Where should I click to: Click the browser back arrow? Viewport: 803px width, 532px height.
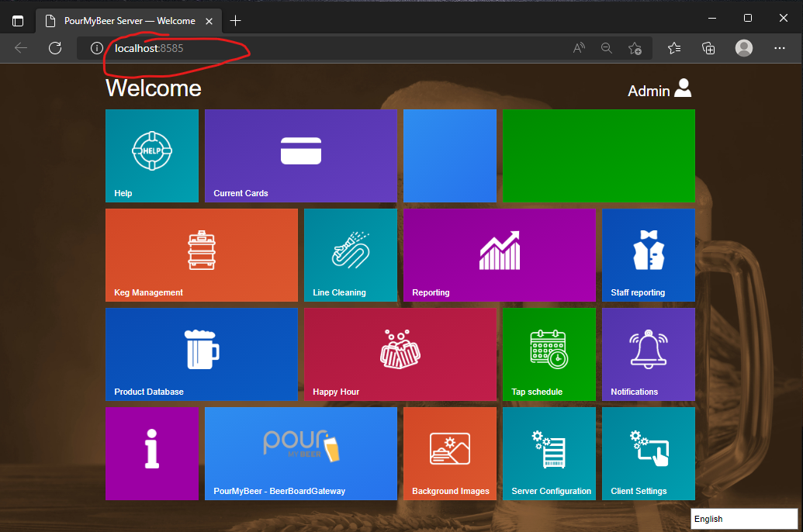[21, 48]
